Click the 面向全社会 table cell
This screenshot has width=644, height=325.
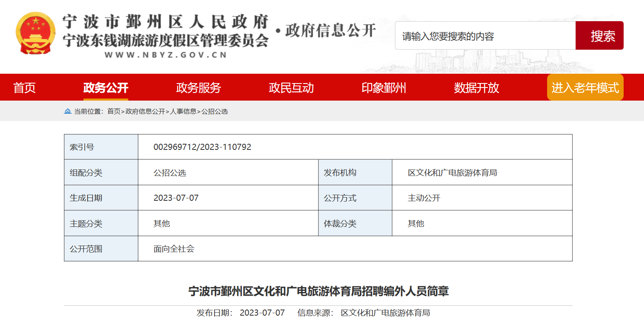coord(174,249)
